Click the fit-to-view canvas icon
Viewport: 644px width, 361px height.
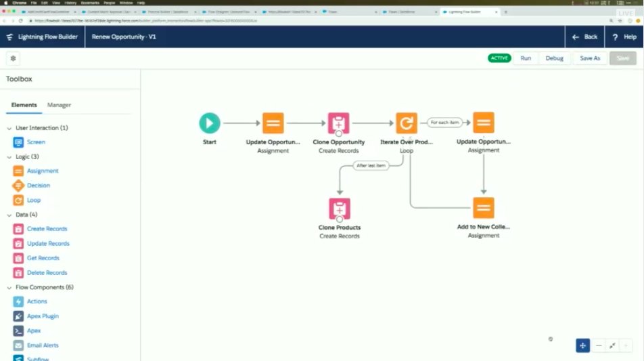click(x=612, y=345)
